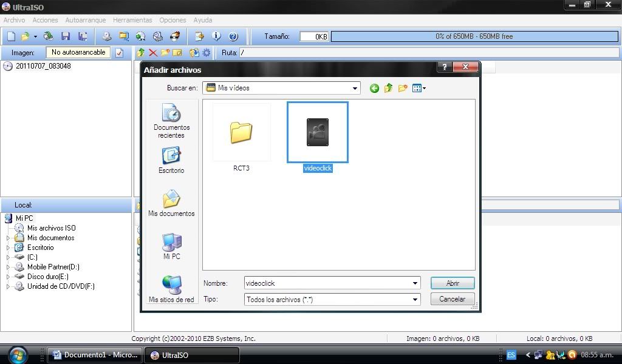This screenshot has height=364, width=622.
Task: Click the green Back arrow in dialog
Action: coord(374,89)
